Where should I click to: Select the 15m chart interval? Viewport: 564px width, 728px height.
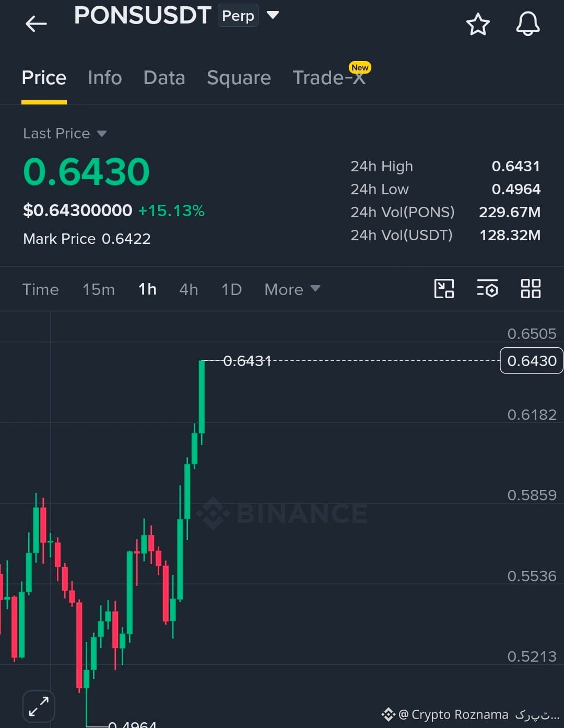[99, 289]
